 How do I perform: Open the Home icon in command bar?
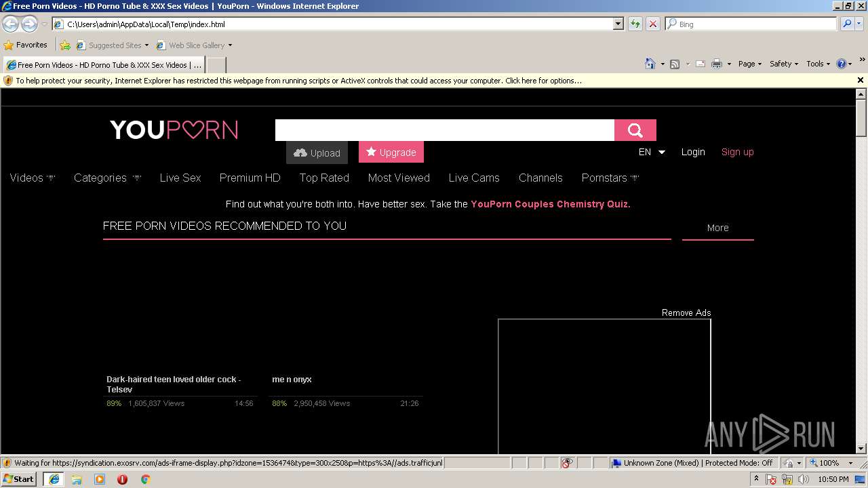[x=650, y=64]
